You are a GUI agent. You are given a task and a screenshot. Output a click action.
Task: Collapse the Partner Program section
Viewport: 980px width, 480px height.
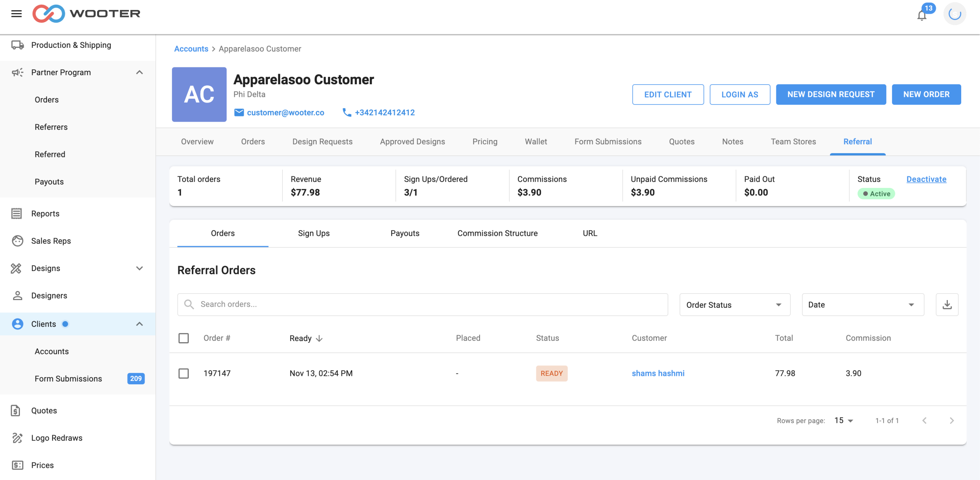[x=139, y=72]
